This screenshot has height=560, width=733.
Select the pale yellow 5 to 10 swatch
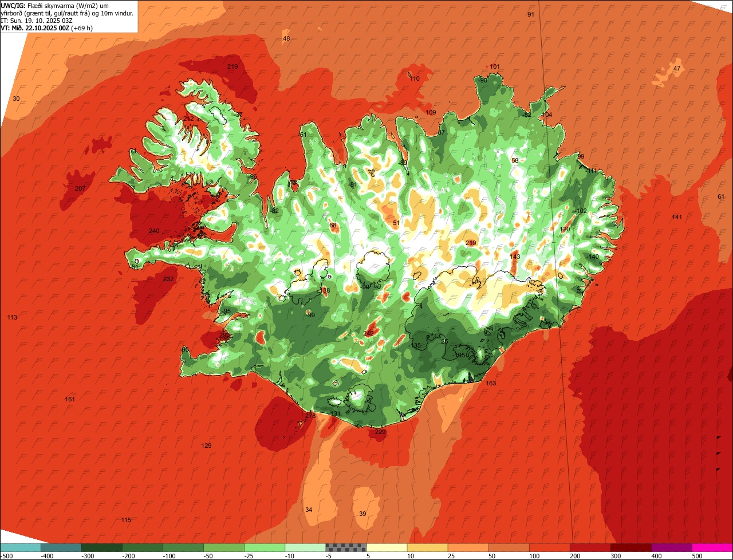pyautogui.click(x=387, y=547)
